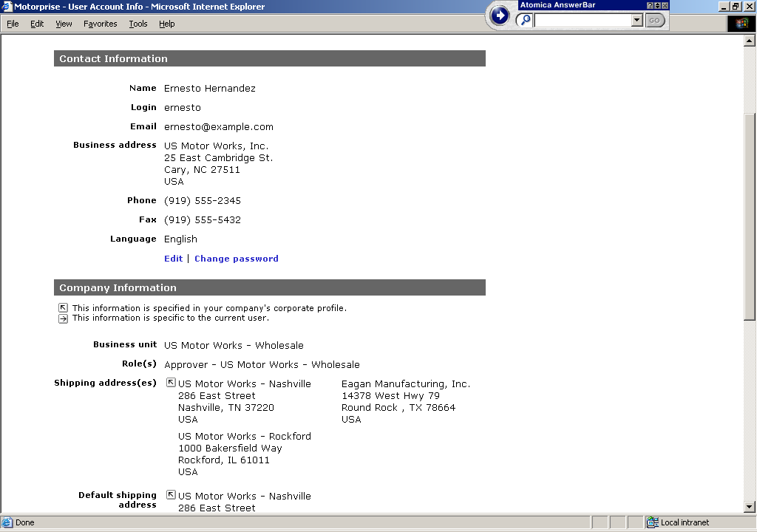Click 14378 West Hwy 79 address line
Viewport: 757px width, 532px height.
pos(390,395)
